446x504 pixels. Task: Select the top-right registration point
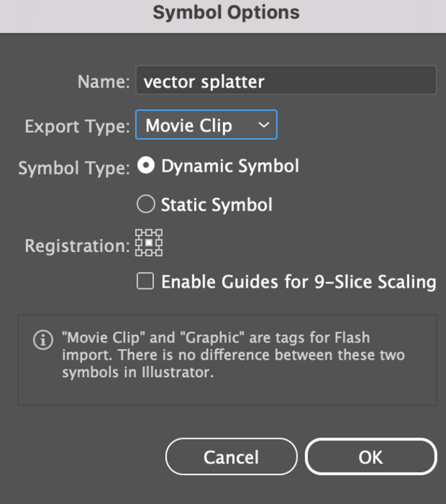tap(159, 233)
